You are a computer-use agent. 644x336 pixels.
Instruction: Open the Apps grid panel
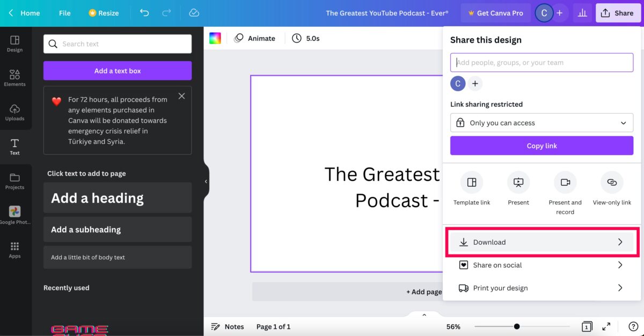click(14, 250)
